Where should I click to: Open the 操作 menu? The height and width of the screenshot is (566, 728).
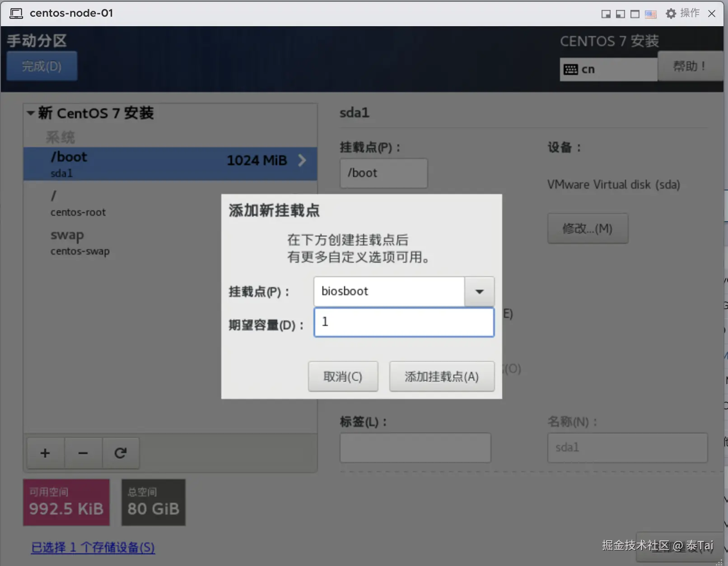pos(690,13)
